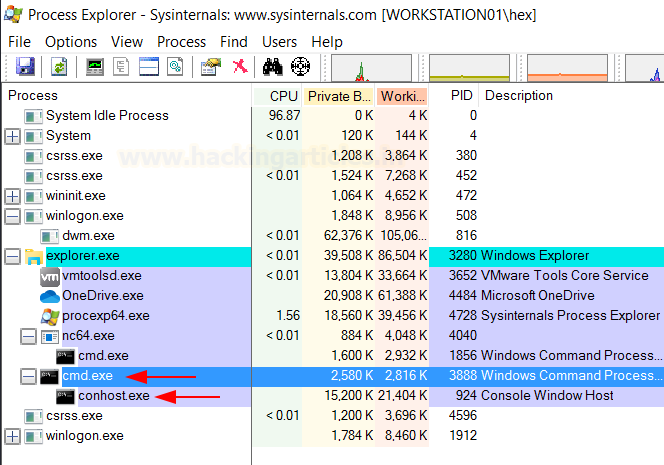664x465 pixels.
Task: Open the View menu
Action: (x=127, y=42)
